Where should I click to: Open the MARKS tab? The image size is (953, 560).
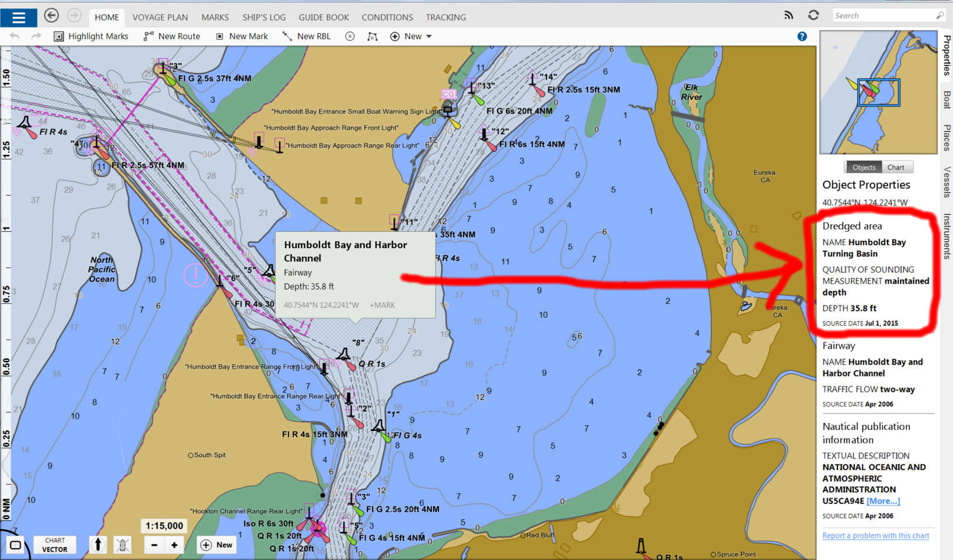click(215, 18)
